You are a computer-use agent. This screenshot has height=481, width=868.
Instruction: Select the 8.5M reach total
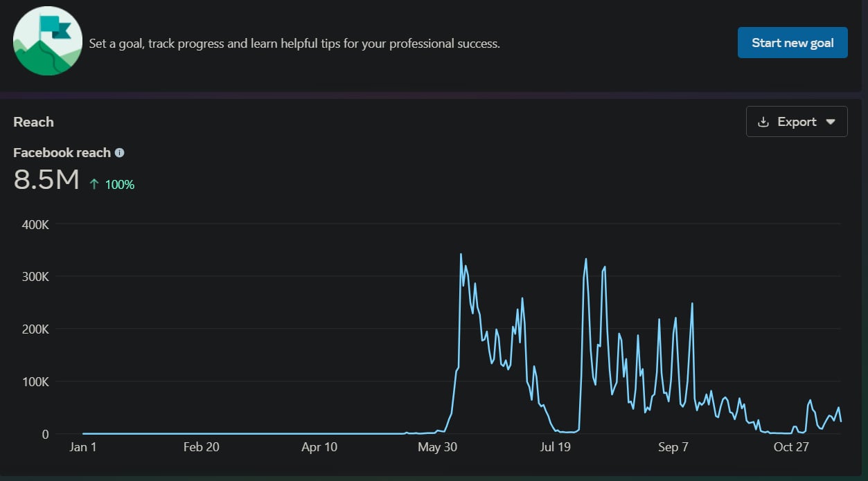click(46, 180)
